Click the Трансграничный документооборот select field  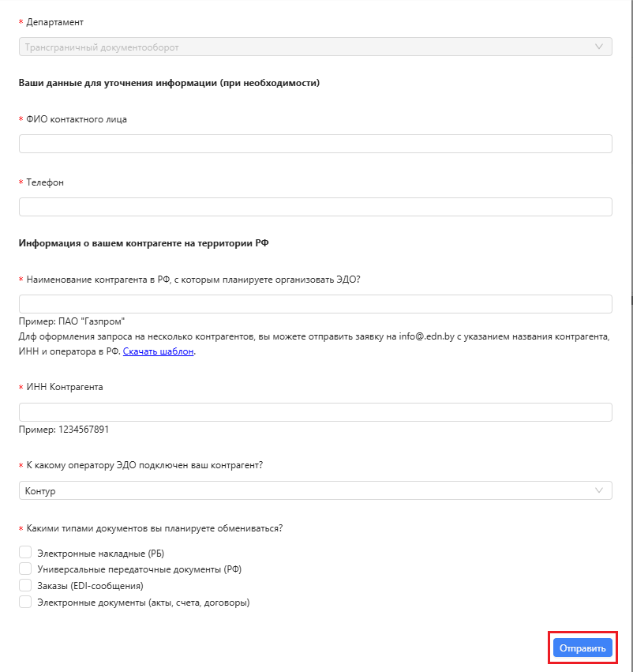315,47
